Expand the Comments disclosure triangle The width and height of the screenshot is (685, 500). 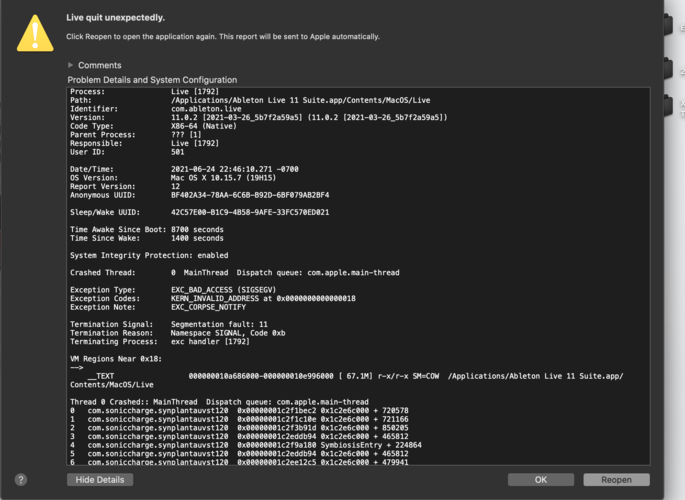click(70, 65)
